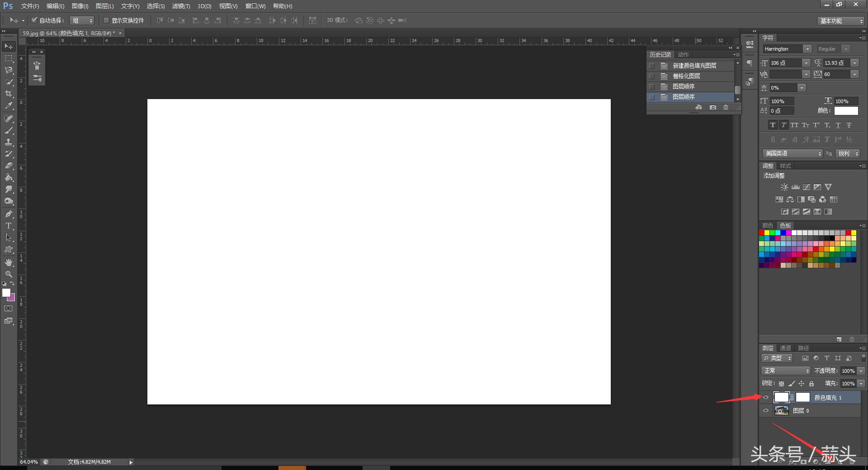The width and height of the screenshot is (868, 470).
Task: Hide the 颜色填充 1 layer
Action: click(x=765, y=398)
